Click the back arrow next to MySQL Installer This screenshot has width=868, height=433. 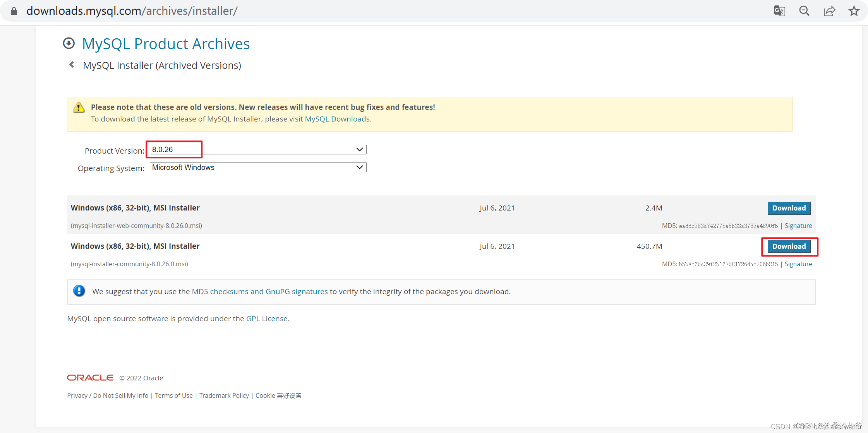click(x=70, y=65)
